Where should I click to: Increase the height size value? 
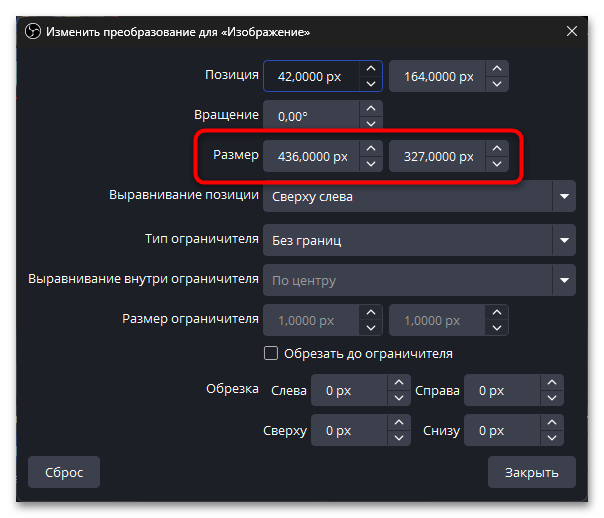[497, 149]
